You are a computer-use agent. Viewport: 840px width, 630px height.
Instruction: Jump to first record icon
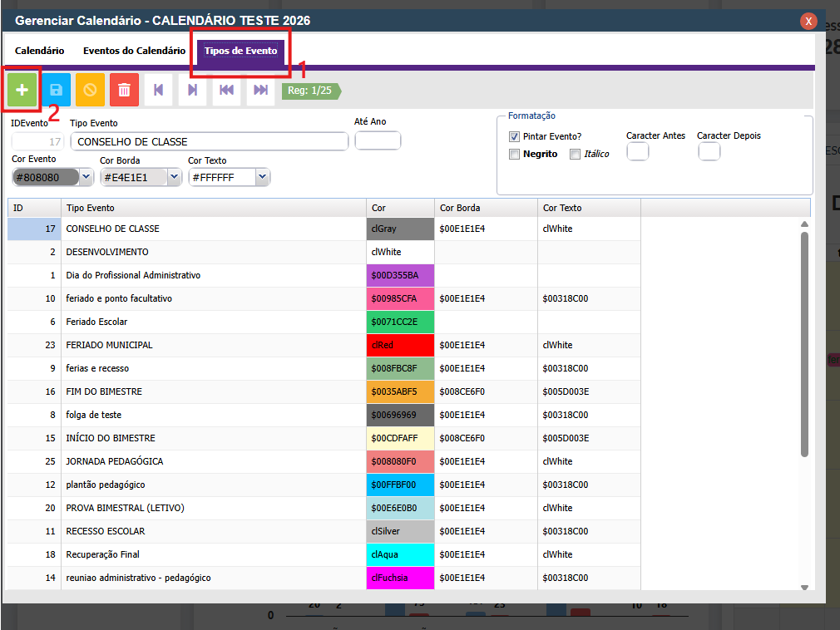point(226,90)
